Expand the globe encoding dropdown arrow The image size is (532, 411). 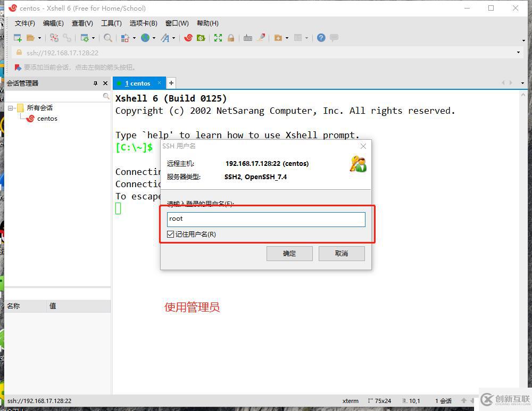point(154,38)
